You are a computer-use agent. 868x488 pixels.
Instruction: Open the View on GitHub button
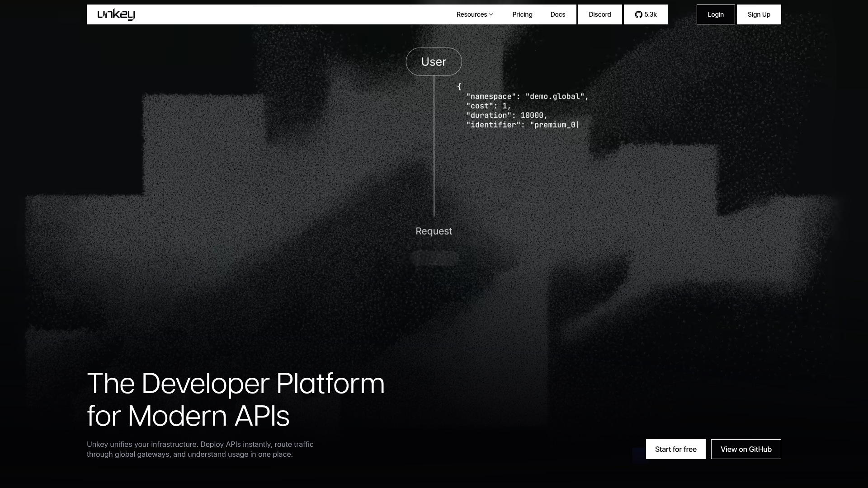746,449
